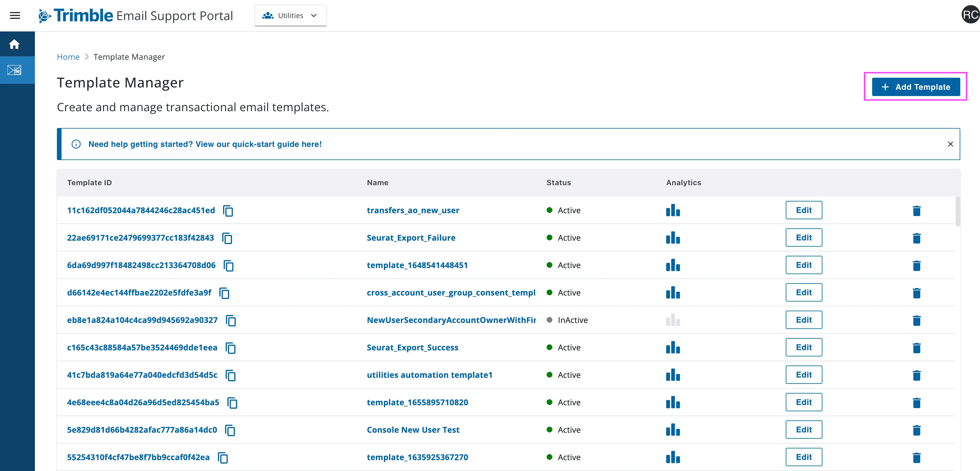Copy the ID for Seurat_Export_Failure
980x471 pixels.
pyautogui.click(x=227, y=238)
